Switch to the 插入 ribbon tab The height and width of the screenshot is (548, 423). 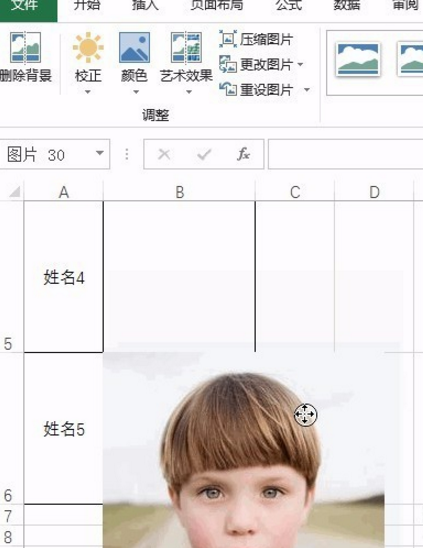coord(145,5)
